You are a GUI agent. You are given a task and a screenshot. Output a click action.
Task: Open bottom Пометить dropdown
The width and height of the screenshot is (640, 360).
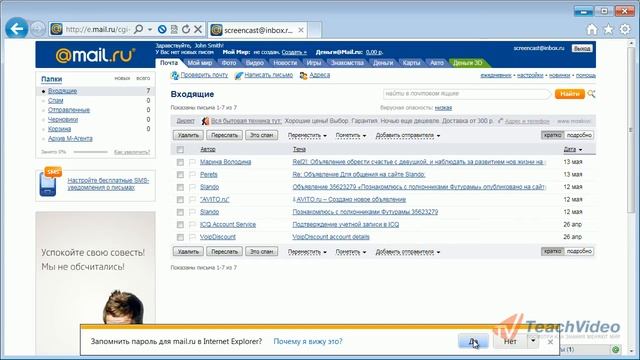[351, 252]
